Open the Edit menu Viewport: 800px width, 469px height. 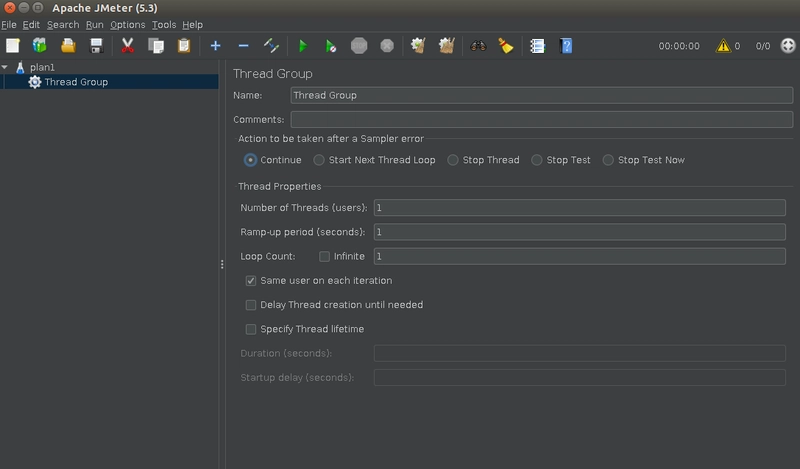pos(31,24)
